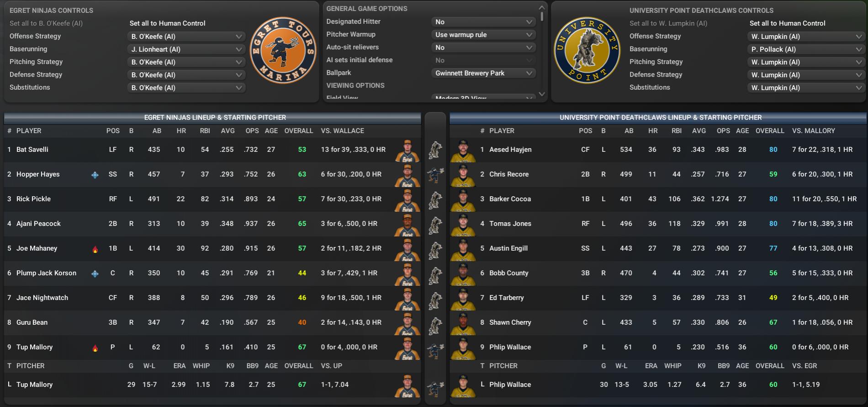Click the snowflake icon beside Hopper Hayes
Image resolution: width=868 pixels, height=407 pixels.
coord(95,175)
